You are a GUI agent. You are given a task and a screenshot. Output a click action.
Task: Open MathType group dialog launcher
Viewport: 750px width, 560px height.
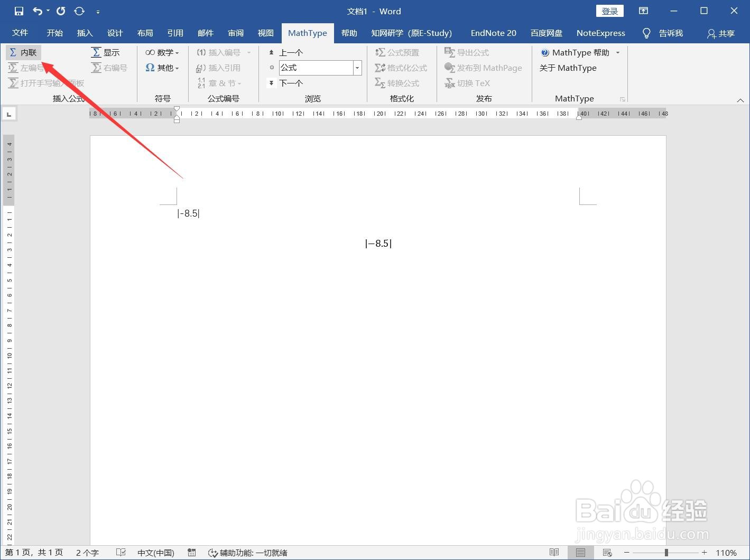623,99
